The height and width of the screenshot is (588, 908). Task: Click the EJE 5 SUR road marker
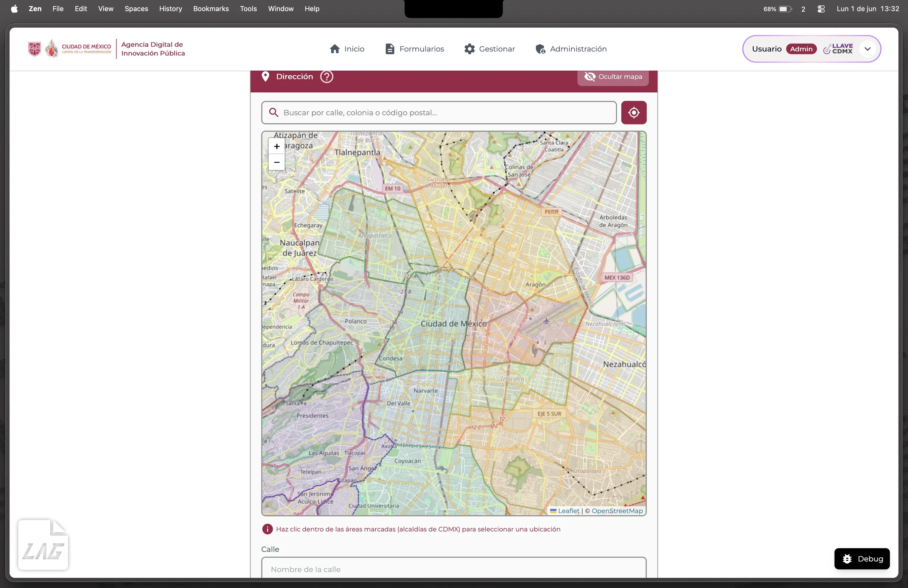549,414
